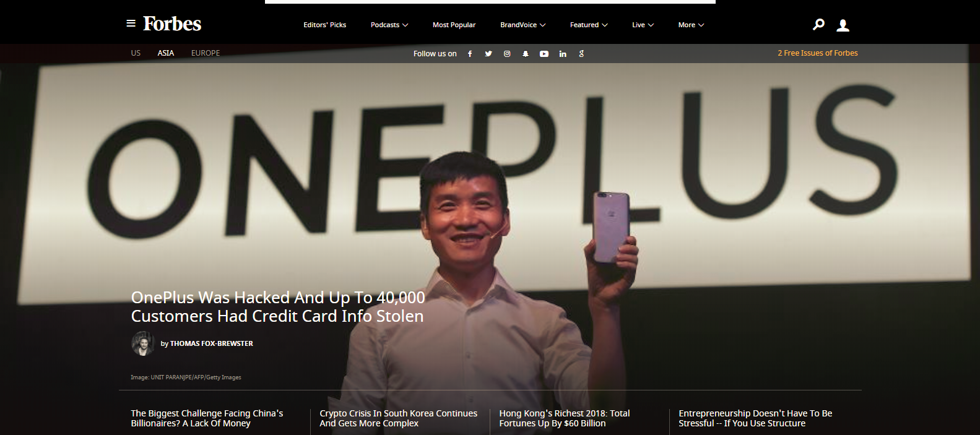
Task: Open the OnePlus Was Hacked headline article
Action: (x=278, y=307)
